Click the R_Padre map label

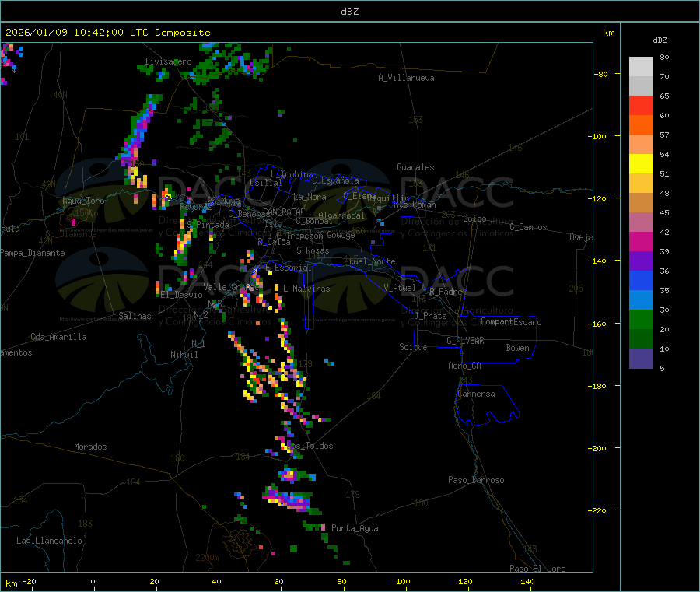(446, 292)
